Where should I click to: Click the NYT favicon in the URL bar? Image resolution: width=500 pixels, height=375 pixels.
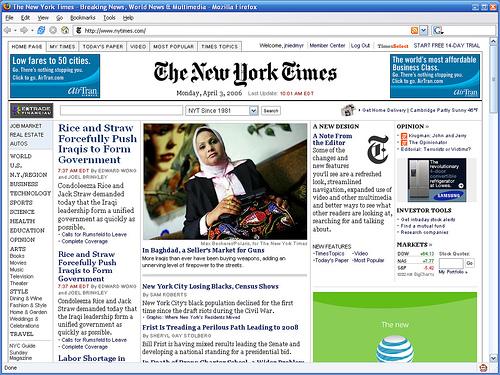click(79, 31)
